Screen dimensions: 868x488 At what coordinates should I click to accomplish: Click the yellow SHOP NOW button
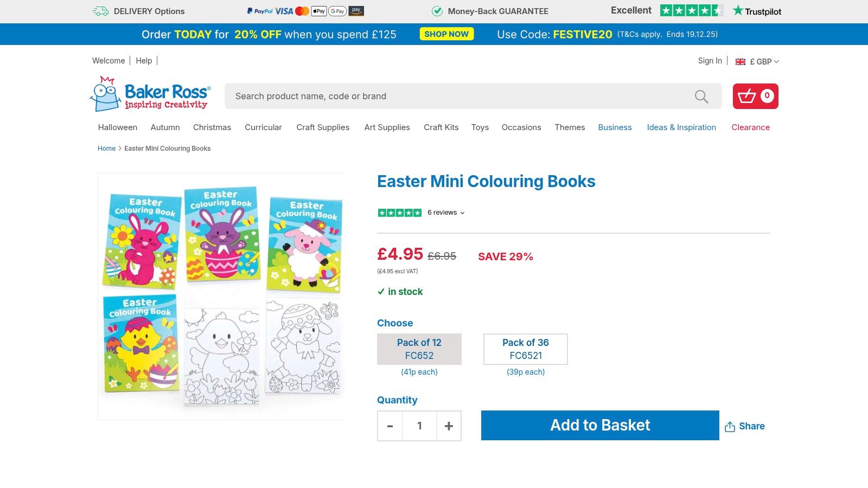pyautogui.click(x=446, y=34)
